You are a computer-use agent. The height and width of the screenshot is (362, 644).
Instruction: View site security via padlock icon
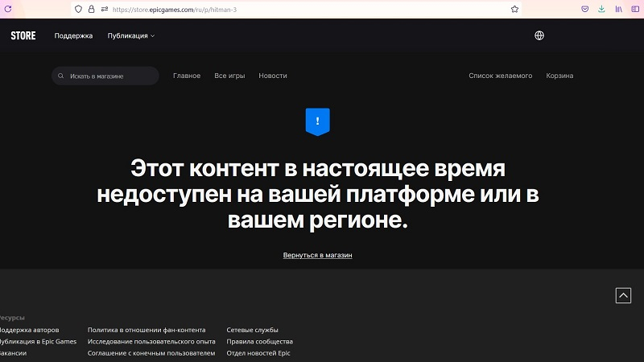click(91, 9)
